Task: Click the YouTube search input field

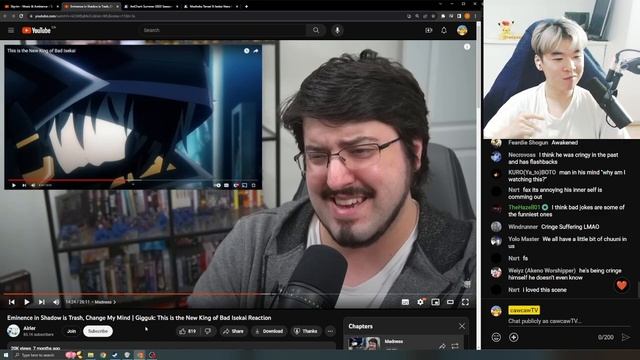Action: (222, 30)
